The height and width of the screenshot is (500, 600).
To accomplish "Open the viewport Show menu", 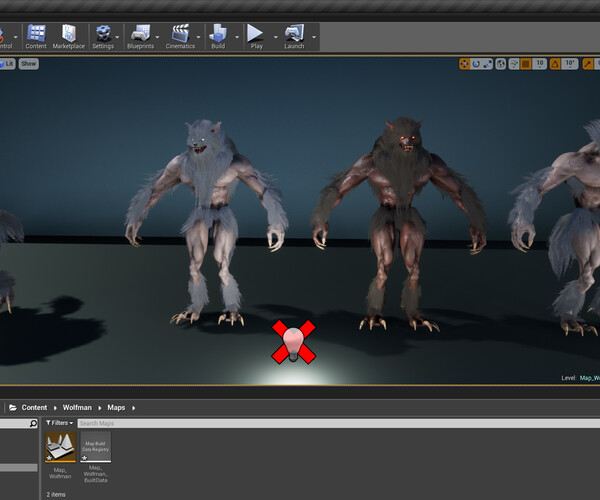I will (x=29, y=64).
